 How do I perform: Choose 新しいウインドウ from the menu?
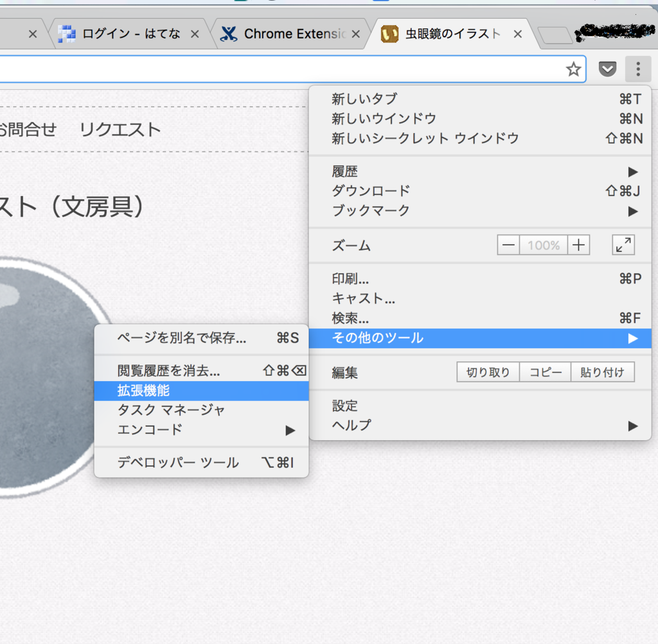(x=480, y=119)
